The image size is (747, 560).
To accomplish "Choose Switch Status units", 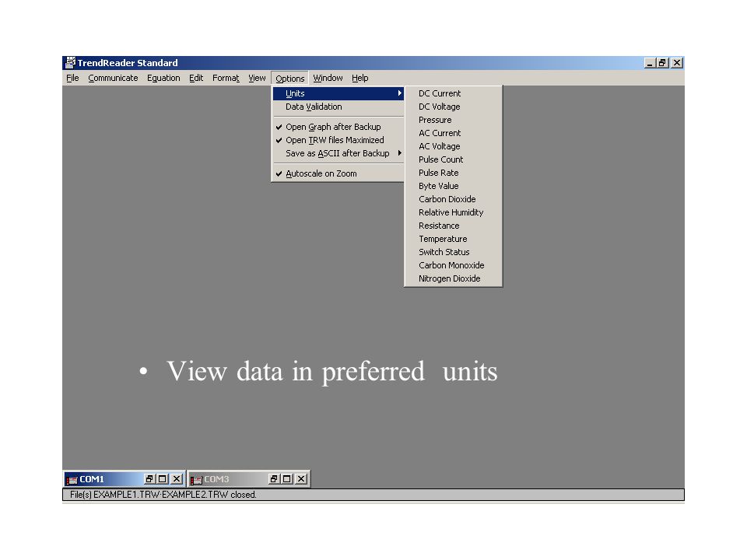I will [x=453, y=252].
